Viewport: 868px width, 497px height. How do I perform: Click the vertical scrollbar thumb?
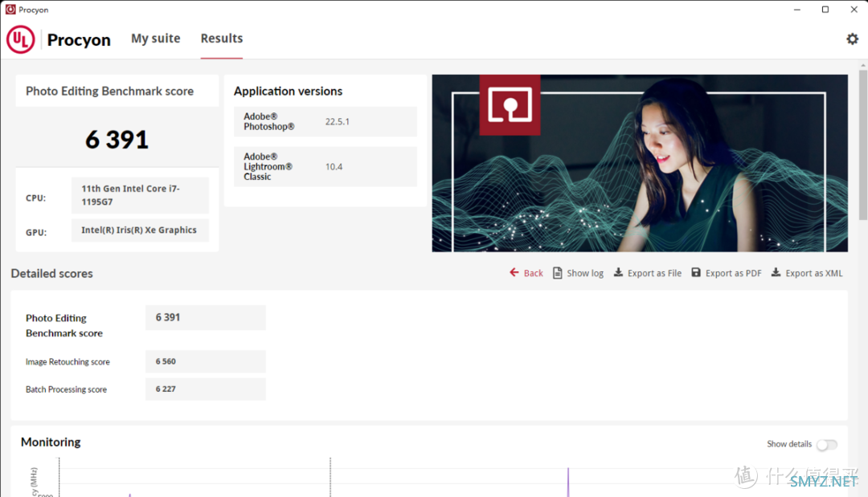863,145
